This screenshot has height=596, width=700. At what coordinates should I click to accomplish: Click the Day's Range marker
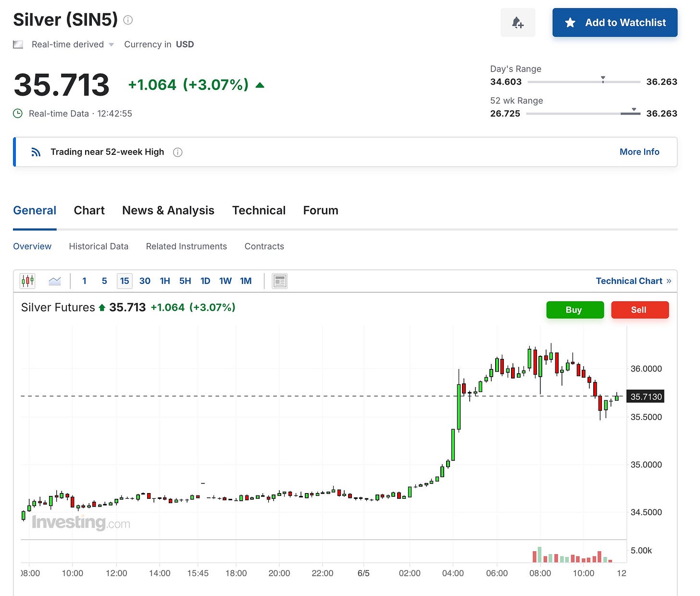pyautogui.click(x=603, y=79)
